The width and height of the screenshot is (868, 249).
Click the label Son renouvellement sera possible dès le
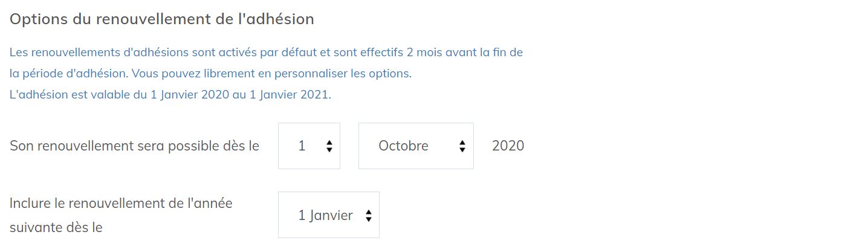[x=134, y=146]
